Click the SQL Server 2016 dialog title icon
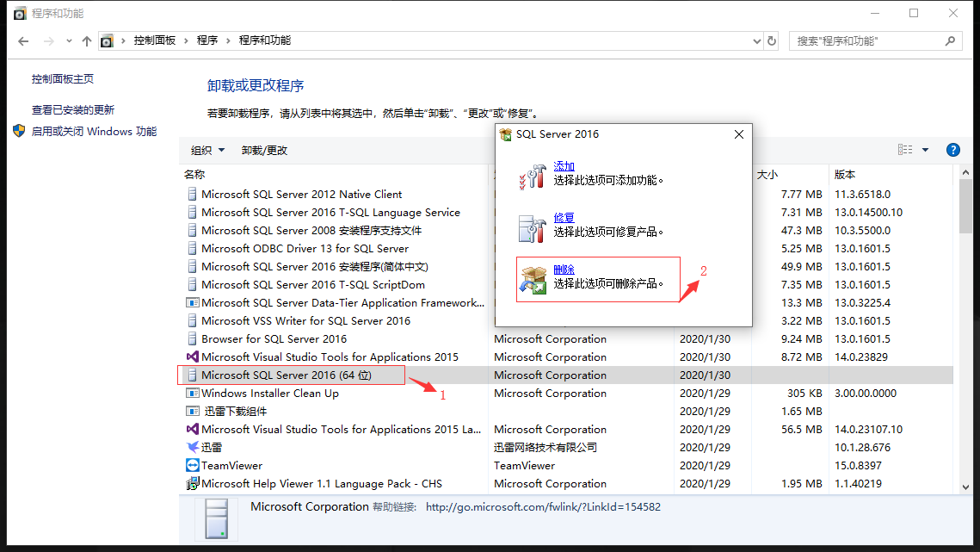 [506, 134]
